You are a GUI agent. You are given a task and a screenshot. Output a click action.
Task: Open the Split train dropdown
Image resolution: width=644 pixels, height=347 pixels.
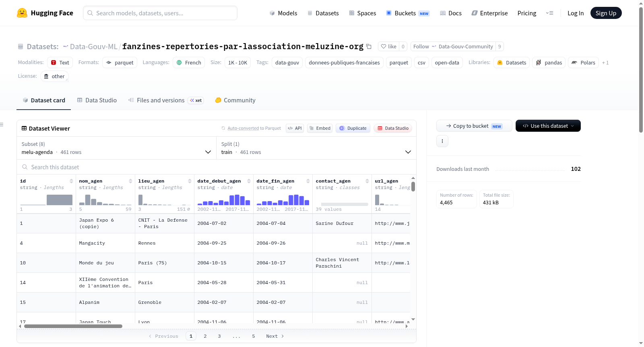[316, 148]
